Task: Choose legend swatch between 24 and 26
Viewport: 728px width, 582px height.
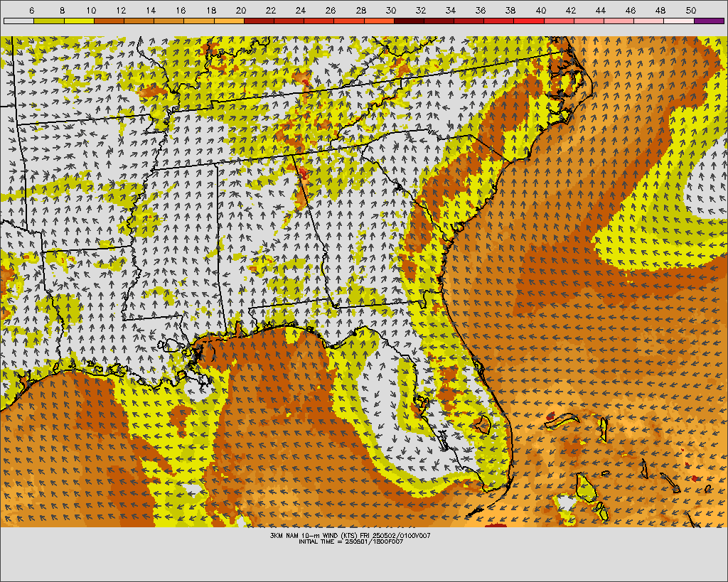Action: (x=319, y=21)
